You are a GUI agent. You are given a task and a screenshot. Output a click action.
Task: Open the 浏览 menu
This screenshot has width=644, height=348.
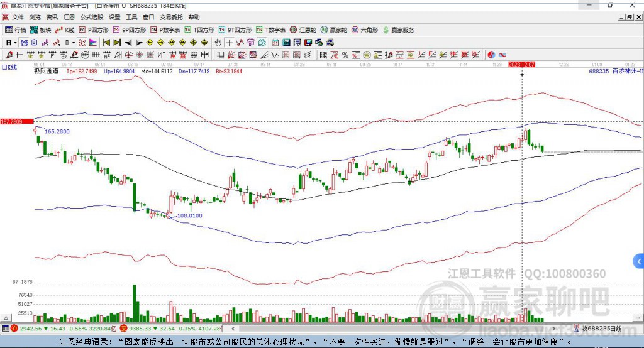(35, 17)
